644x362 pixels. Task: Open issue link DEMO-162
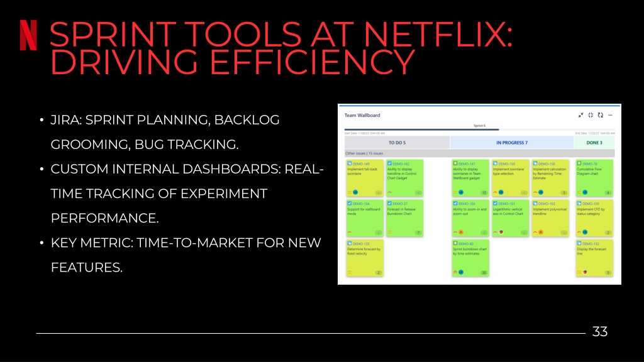pos(401,164)
